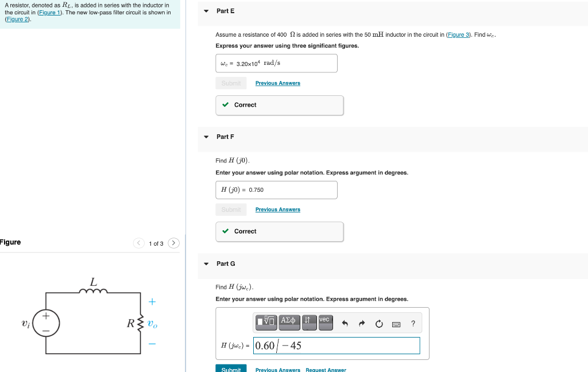Collapse the Part E section
588x372 pixels.
pos(206,11)
